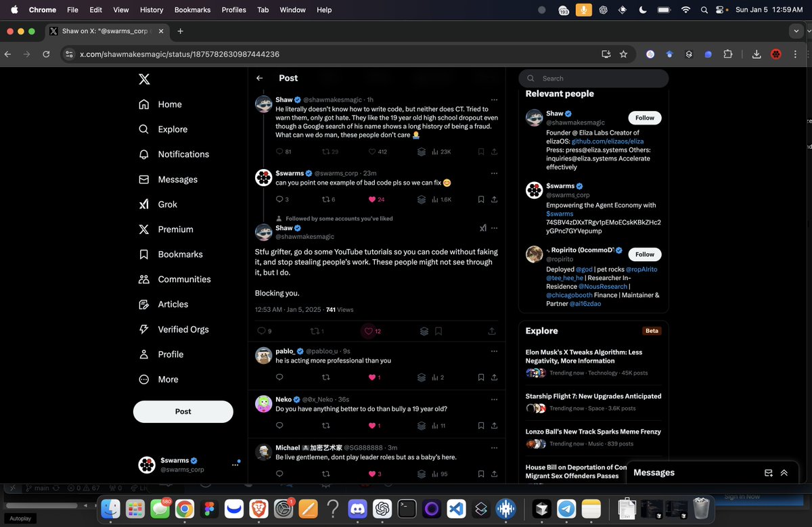Compose new message in Messages drawer
The width and height of the screenshot is (812, 527).
[x=768, y=473]
